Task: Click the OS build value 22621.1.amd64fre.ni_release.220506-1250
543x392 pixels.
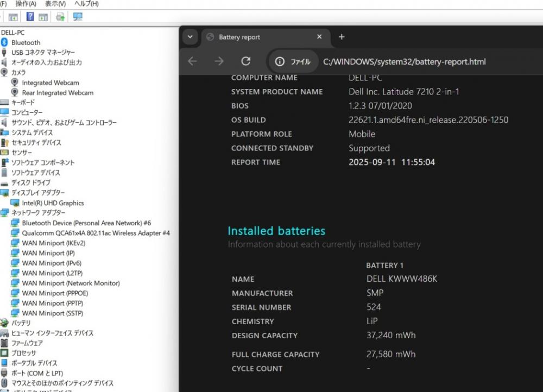Action: click(x=428, y=120)
